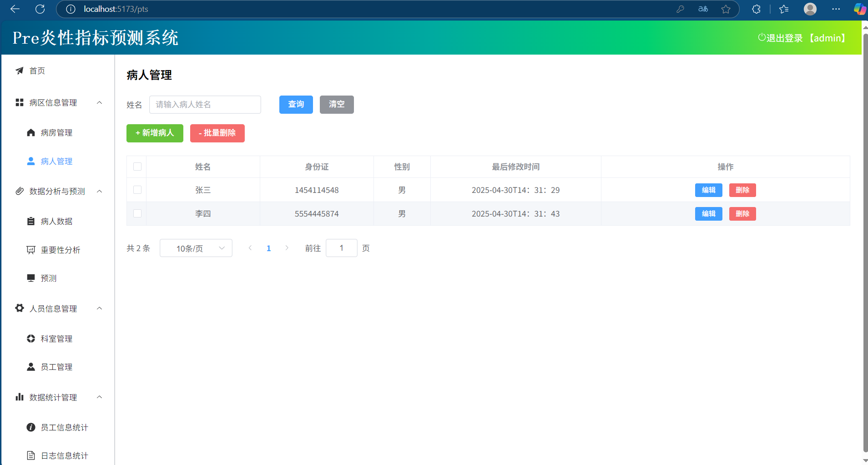This screenshot has width=868, height=465.
Task: Click the green 新增病人 button
Action: pos(155,133)
